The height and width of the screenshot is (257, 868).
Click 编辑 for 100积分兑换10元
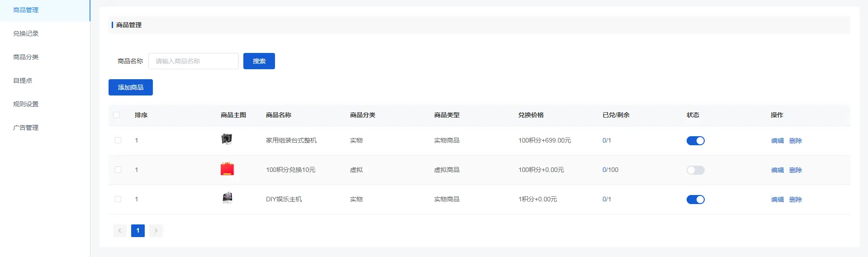coord(778,170)
